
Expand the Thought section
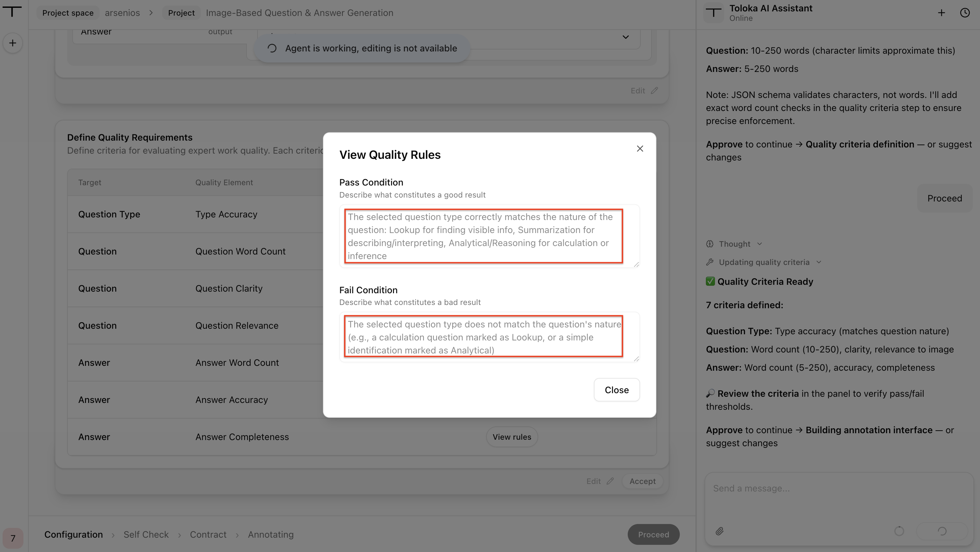click(x=734, y=244)
